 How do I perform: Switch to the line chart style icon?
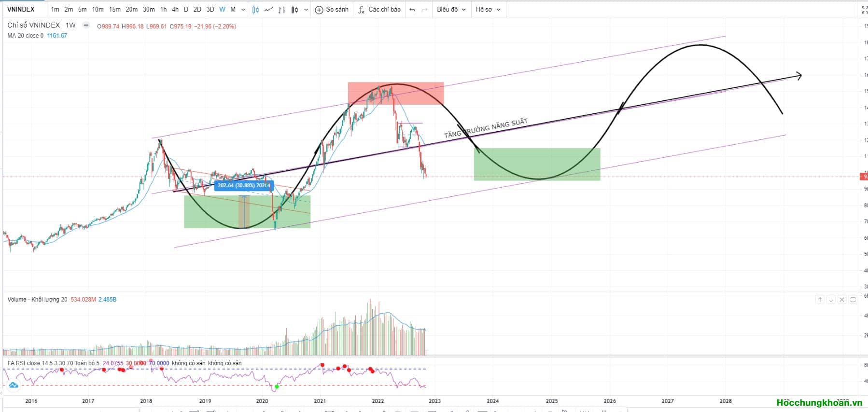pyautogui.click(x=269, y=10)
